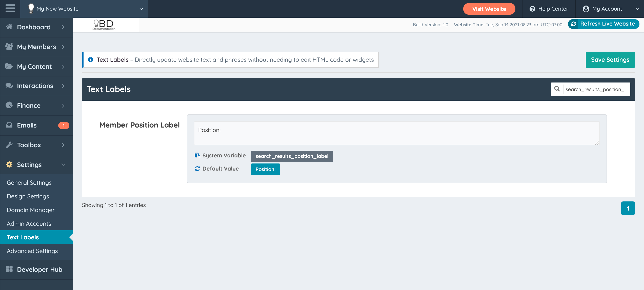The width and height of the screenshot is (644, 290).
Task: Click the Refresh Live Website button
Action: 603,24
